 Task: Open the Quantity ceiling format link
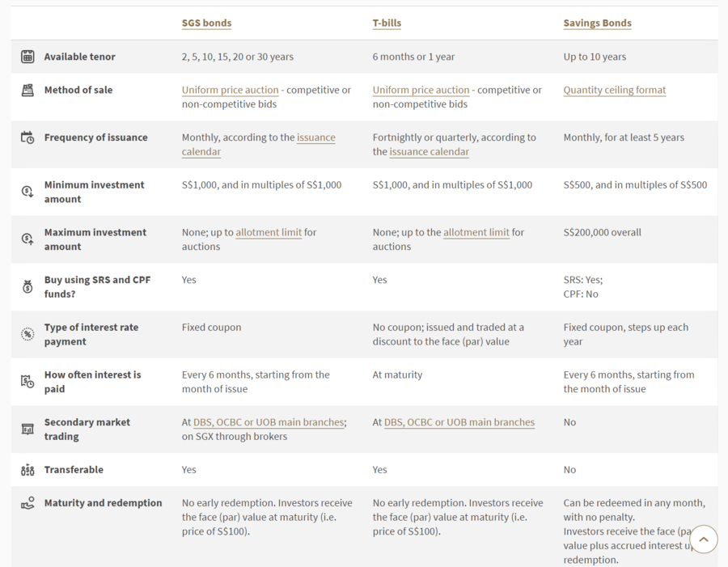(x=614, y=90)
